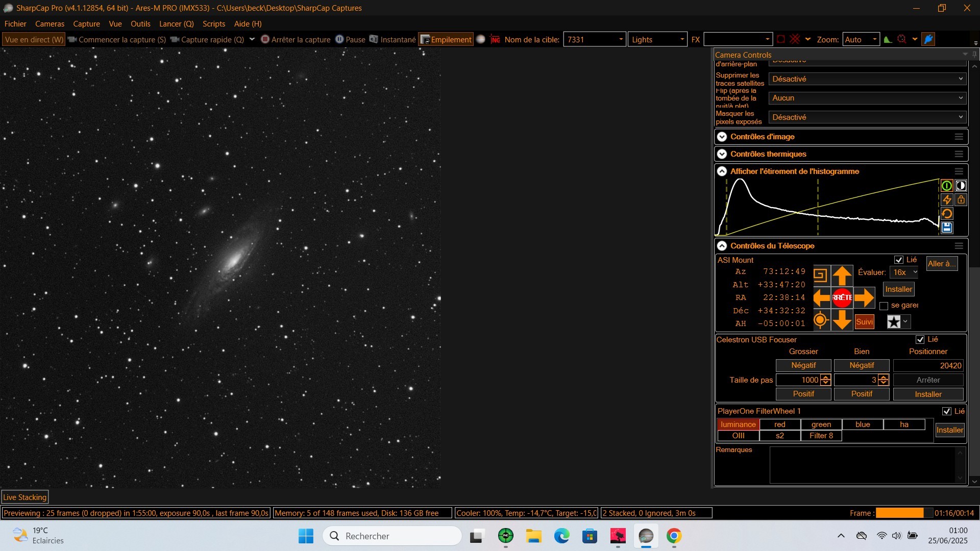Click the Bien Positif focuser button

862,394
